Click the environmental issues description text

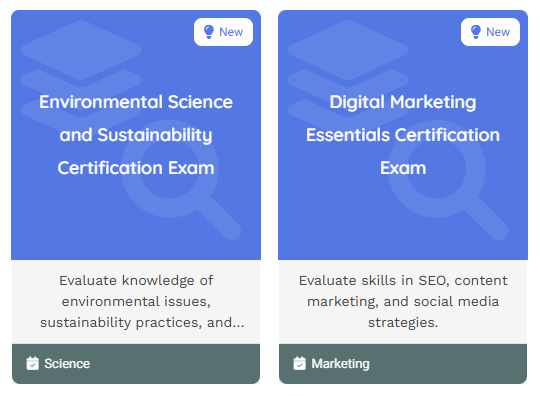coord(136,302)
